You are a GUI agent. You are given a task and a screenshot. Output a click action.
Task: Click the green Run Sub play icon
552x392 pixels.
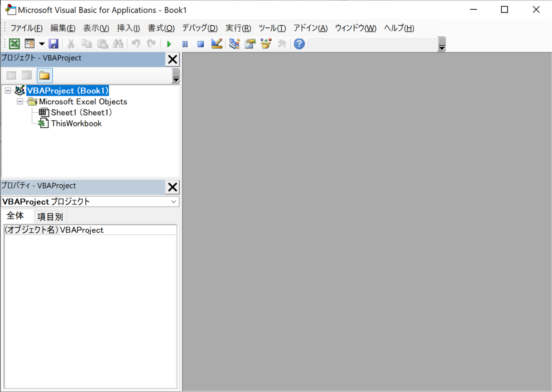coord(169,44)
